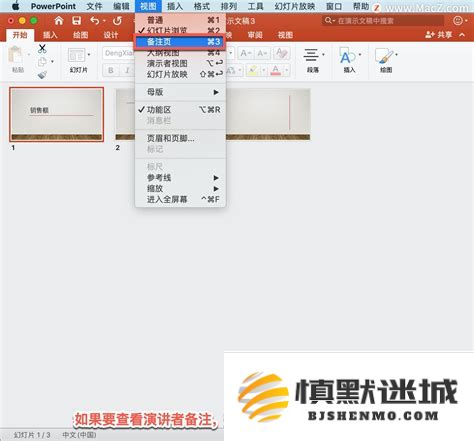Click the 在演示文稿中搜索 search field
The width and height of the screenshot is (474, 441).
tap(383, 21)
